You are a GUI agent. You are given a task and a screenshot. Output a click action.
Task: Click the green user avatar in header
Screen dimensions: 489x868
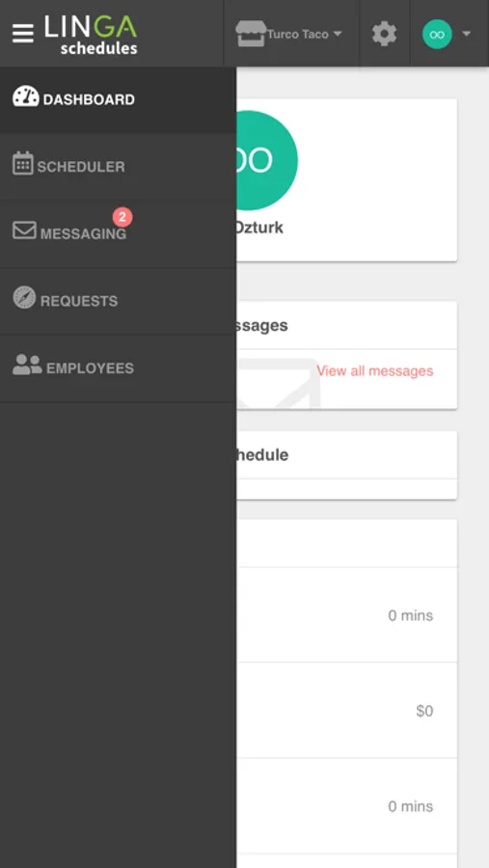(437, 35)
